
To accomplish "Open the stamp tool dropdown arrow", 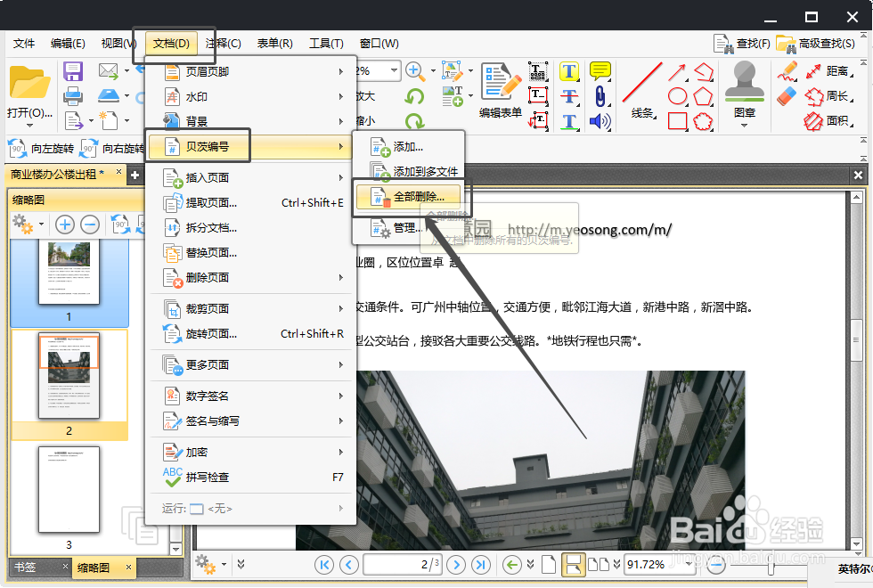I will [x=745, y=125].
